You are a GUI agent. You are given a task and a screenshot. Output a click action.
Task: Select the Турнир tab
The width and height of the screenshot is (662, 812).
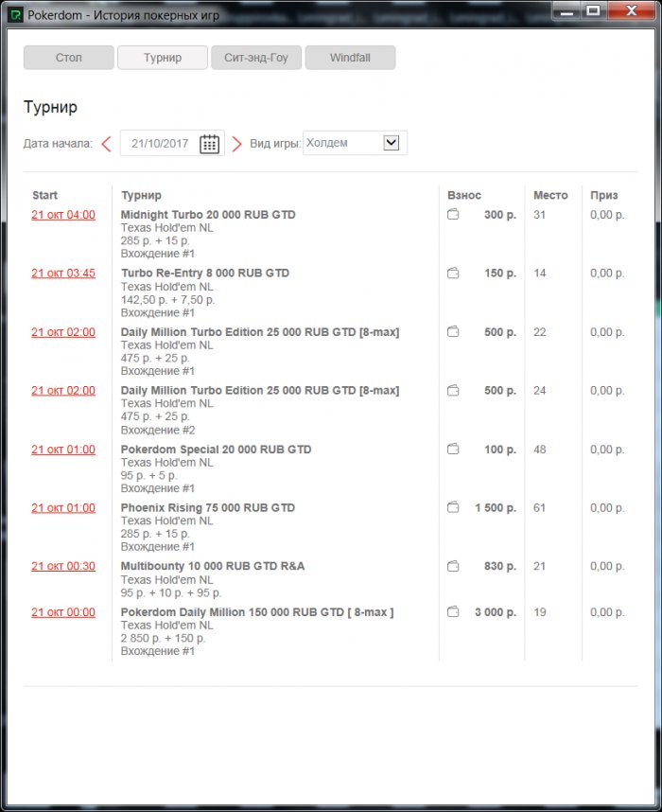(162, 58)
